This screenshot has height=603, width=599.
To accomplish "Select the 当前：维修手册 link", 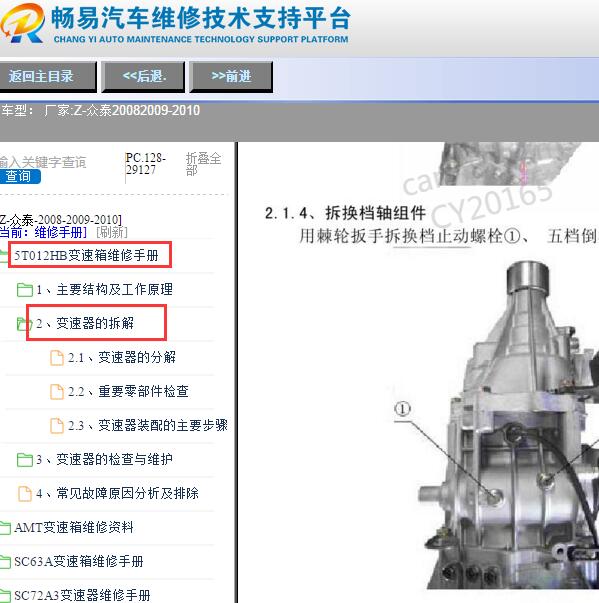I will click(43, 232).
